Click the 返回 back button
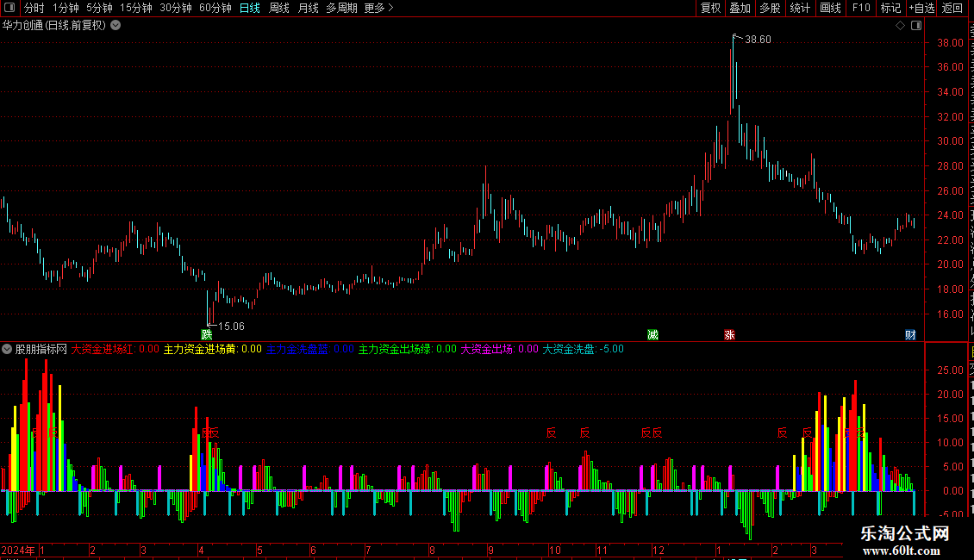Image resolution: width=974 pixels, height=560 pixels. coord(952,8)
